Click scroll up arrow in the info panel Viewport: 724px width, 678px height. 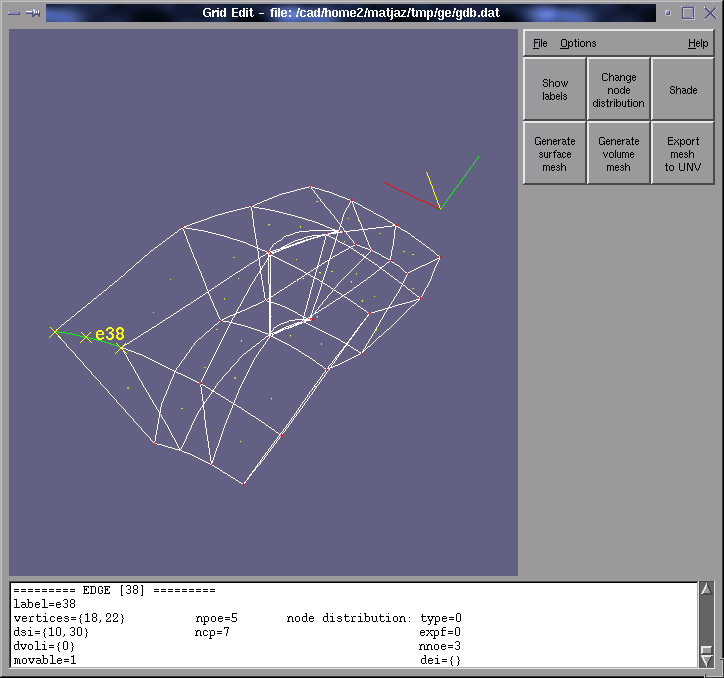(x=706, y=590)
